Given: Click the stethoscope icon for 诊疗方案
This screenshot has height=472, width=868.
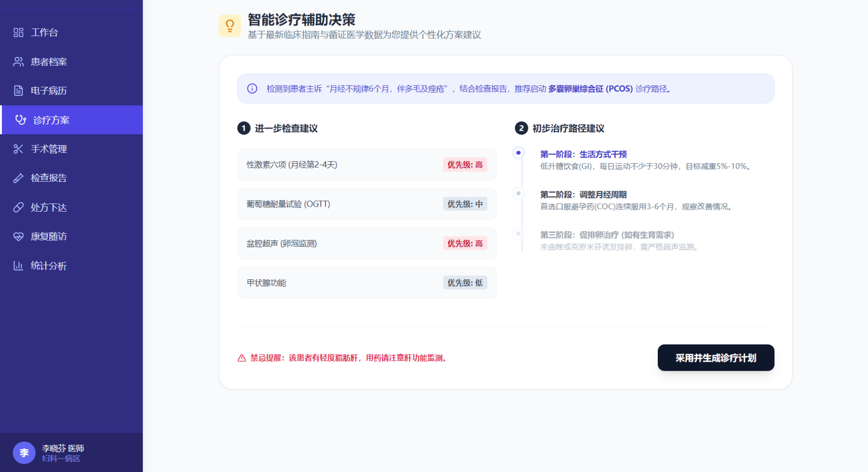Looking at the screenshot, I should (20, 120).
